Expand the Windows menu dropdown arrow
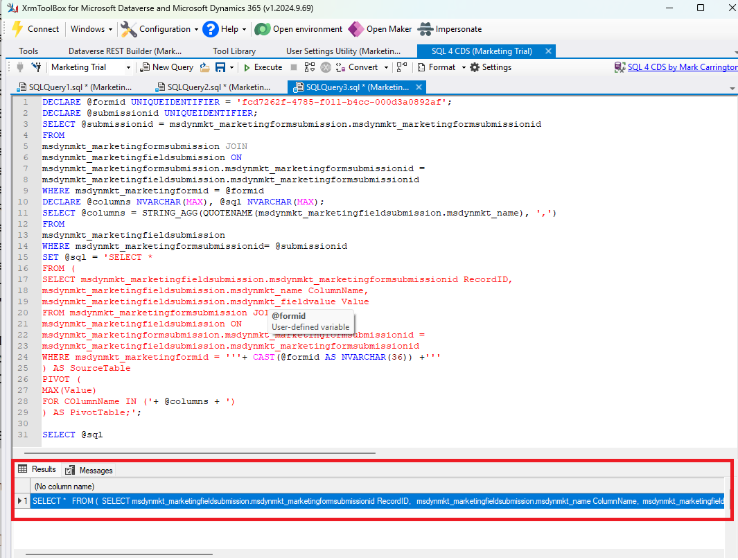The width and height of the screenshot is (738, 560). (x=111, y=29)
